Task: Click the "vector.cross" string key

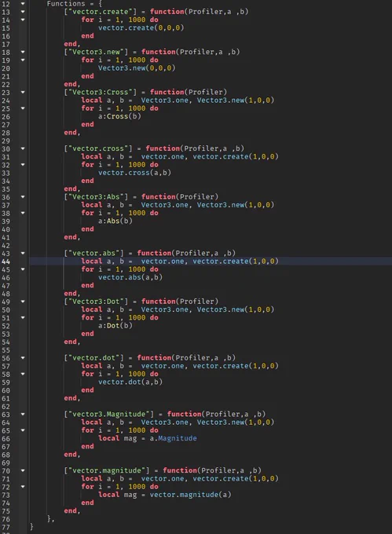Action: (x=98, y=148)
